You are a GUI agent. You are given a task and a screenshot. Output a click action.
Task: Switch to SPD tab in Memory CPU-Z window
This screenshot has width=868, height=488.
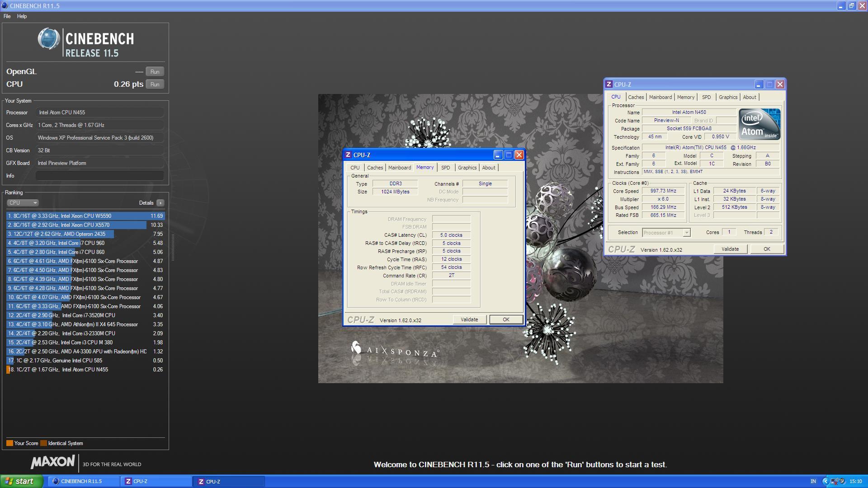click(x=446, y=168)
